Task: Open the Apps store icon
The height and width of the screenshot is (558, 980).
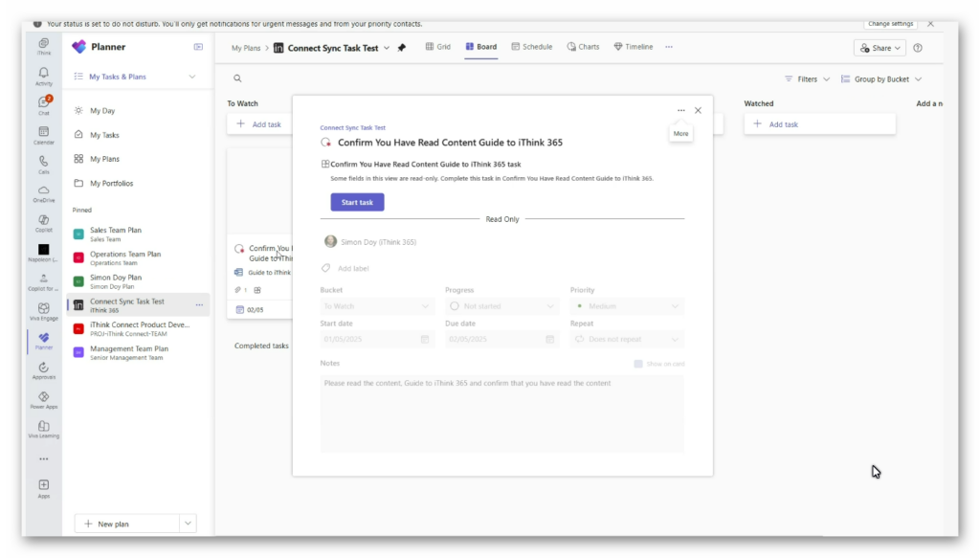Action: (44, 489)
